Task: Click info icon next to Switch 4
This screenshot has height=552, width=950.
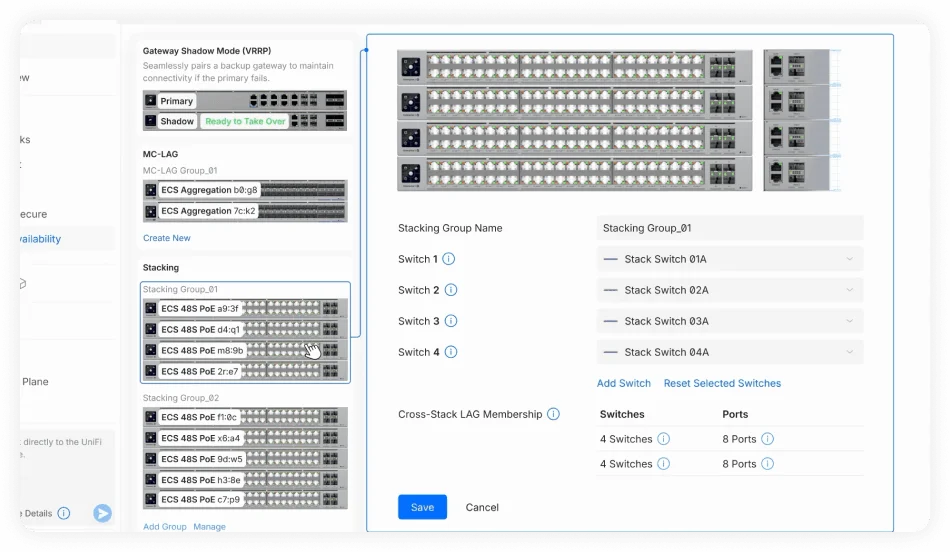Action: point(451,352)
